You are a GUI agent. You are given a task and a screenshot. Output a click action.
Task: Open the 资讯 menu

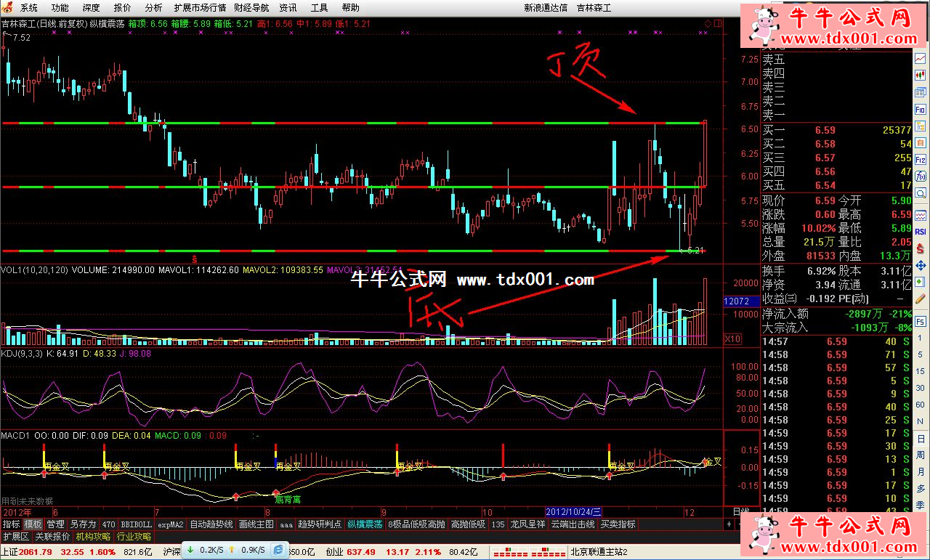tap(288, 8)
